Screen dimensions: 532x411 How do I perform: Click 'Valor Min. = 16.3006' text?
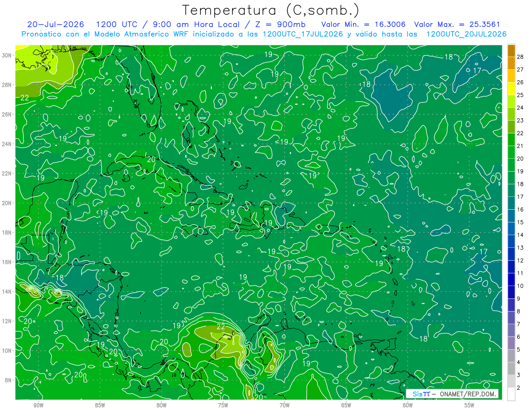coord(364,24)
